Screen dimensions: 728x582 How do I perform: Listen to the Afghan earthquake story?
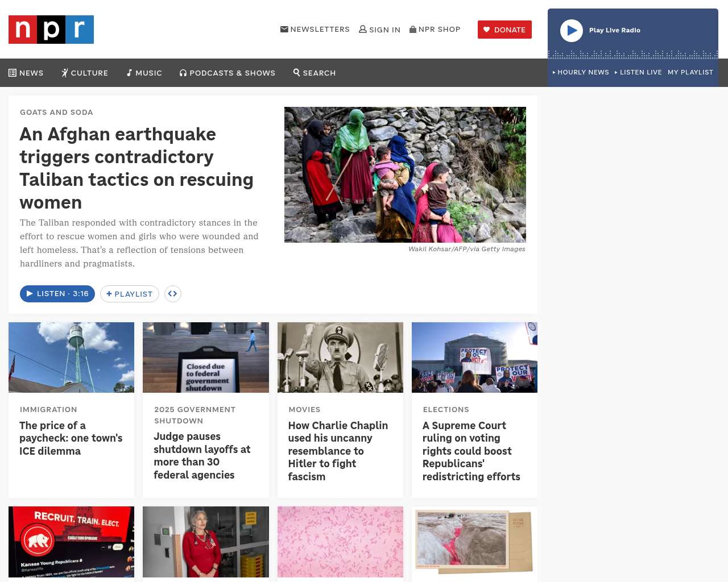click(x=57, y=294)
